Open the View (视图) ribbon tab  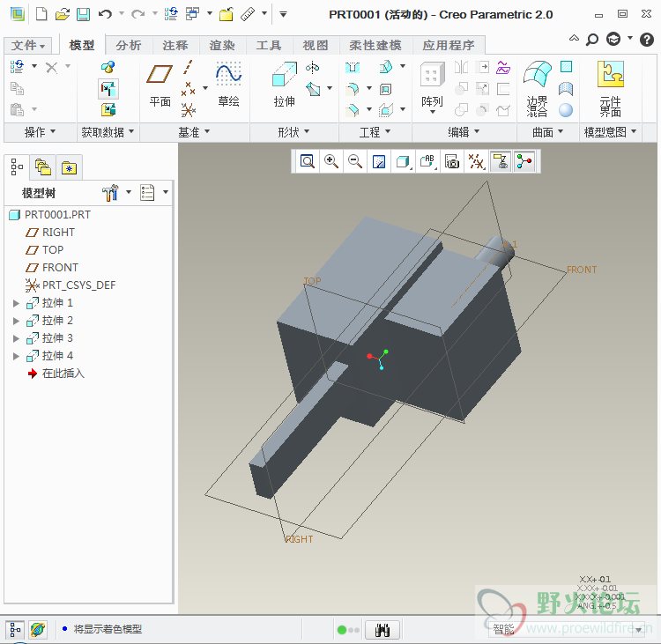[x=316, y=45]
